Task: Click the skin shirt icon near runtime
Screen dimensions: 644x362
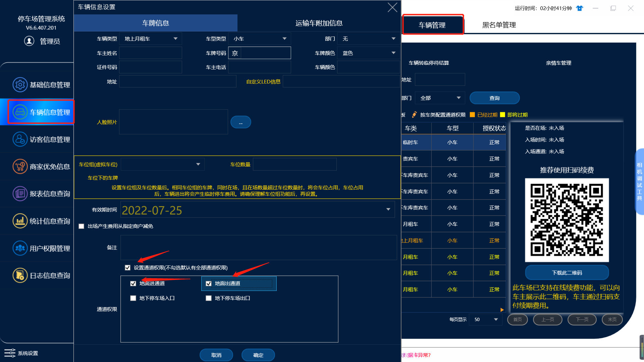Action: pyautogui.click(x=580, y=8)
